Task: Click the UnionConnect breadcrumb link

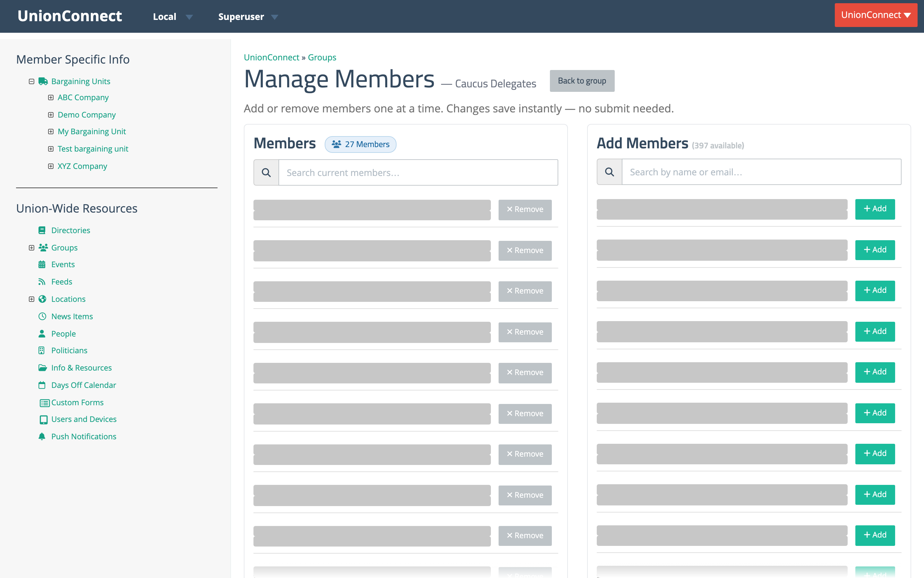Action: [x=271, y=57]
